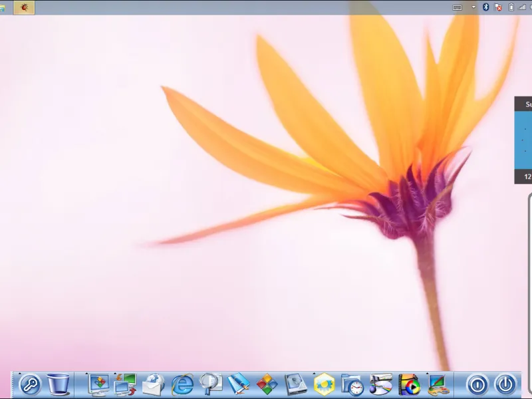Click the four-color Windows diamond icon
532x399 pixels.
coord(267,384)
